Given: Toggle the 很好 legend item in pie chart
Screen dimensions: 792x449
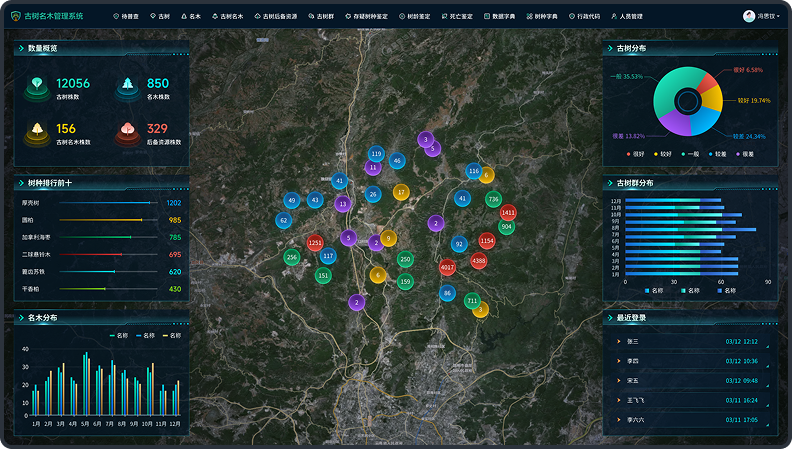Looking at the screenshot, I should click(634, 154).
